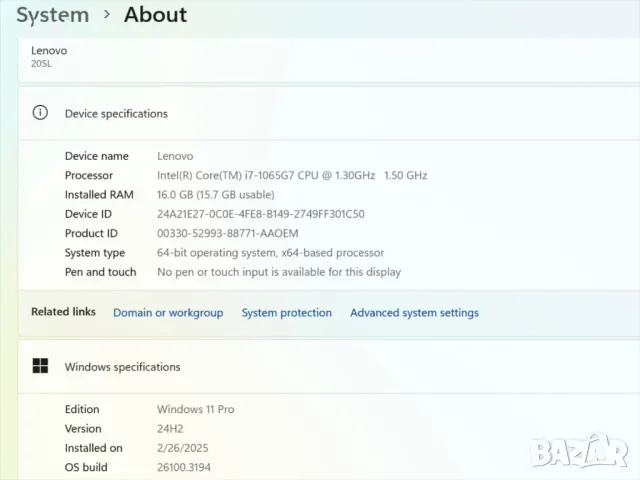The width and height of the screenshot is (640, 480).
Task: Click the OS build number 26100.3194
Action: [184, 467]
